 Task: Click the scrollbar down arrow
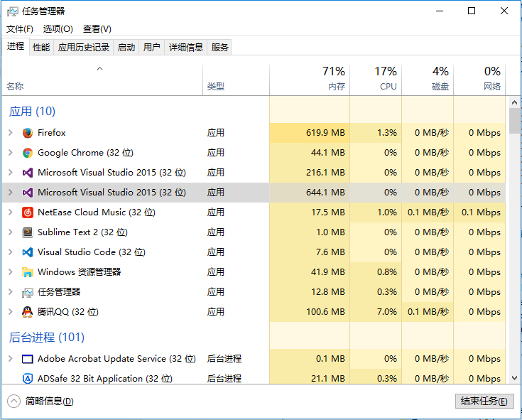pyautogui.click(x=514, y=378)
